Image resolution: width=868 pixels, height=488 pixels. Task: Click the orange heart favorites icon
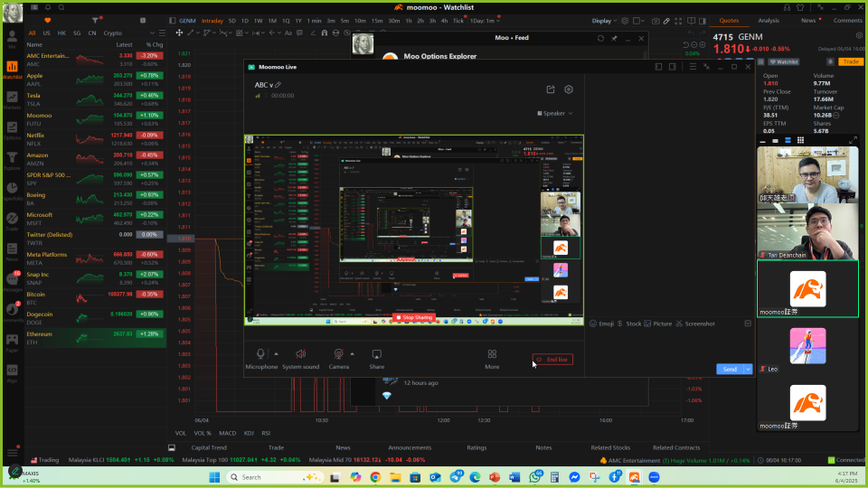[x=48, y=21]
